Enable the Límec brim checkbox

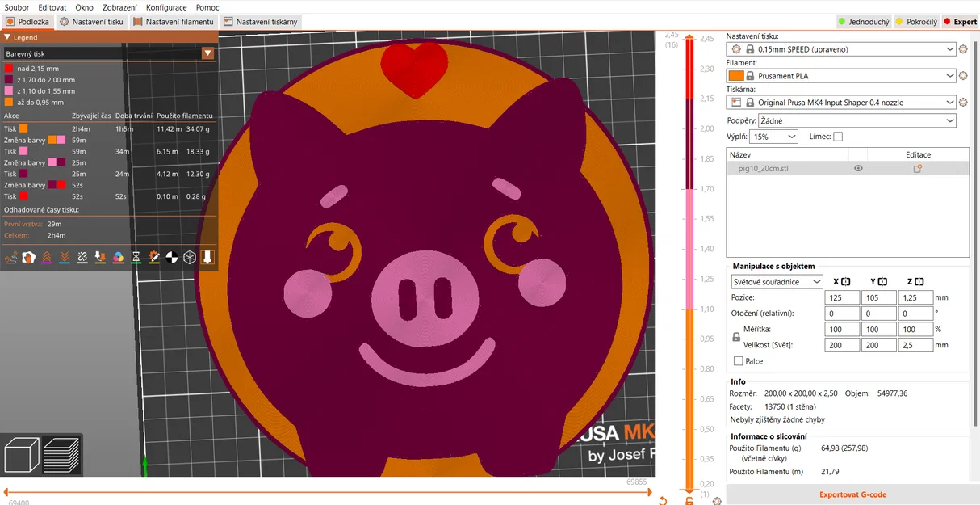coord(838,137)
